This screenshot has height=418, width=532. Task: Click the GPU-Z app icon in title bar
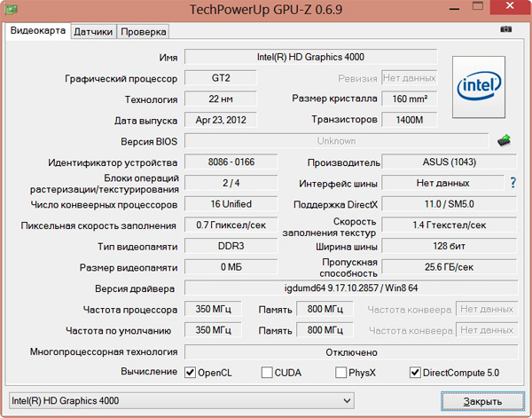click(x=11, y=10)
